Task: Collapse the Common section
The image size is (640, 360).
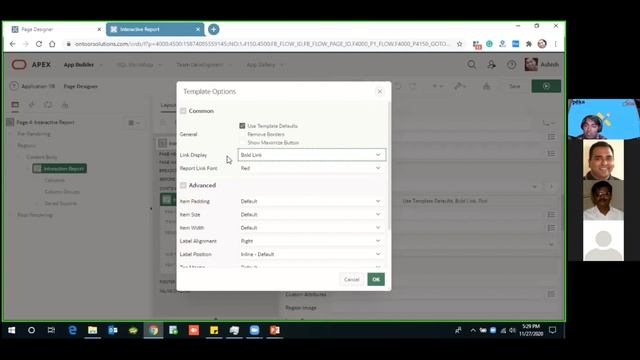Action: [183, 111]
